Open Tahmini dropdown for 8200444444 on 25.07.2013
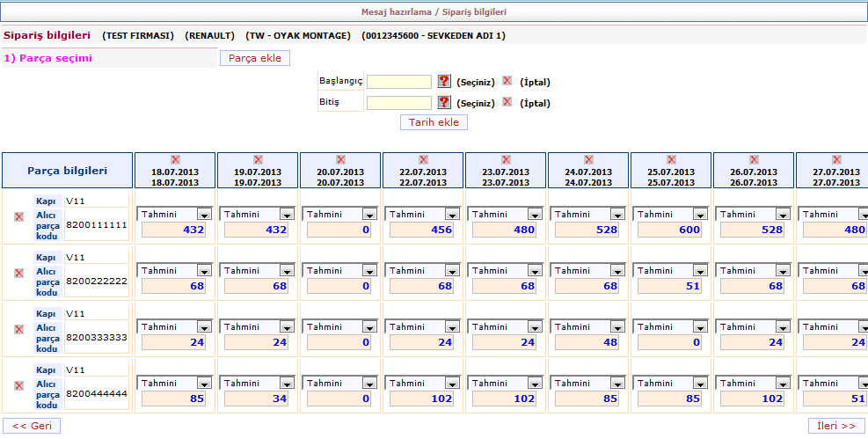The height and width of the screenshot is (439, 868). pos(699,383)
